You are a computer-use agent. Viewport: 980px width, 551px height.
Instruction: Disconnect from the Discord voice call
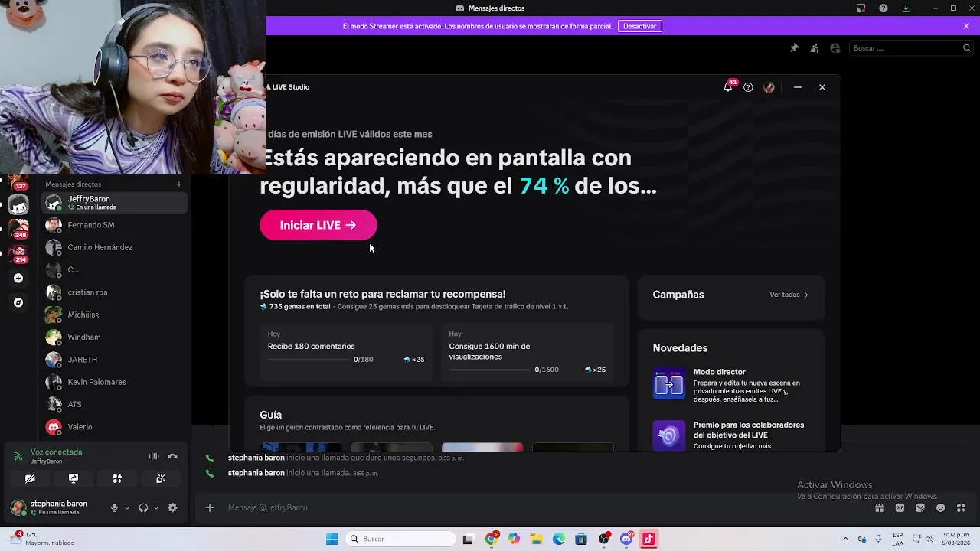[x=172, y=456]
